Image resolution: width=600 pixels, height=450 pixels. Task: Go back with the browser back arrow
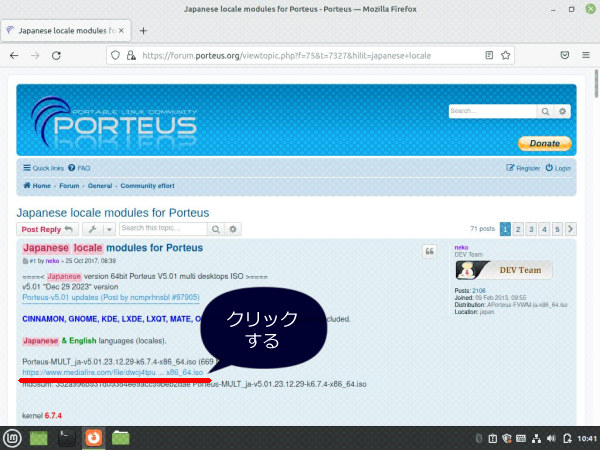pyautogui.click(x=14, y=55)
